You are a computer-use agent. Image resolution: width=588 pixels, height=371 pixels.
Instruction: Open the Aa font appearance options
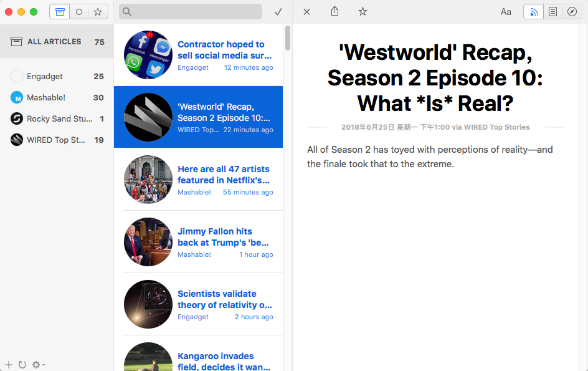pos(506,12)
